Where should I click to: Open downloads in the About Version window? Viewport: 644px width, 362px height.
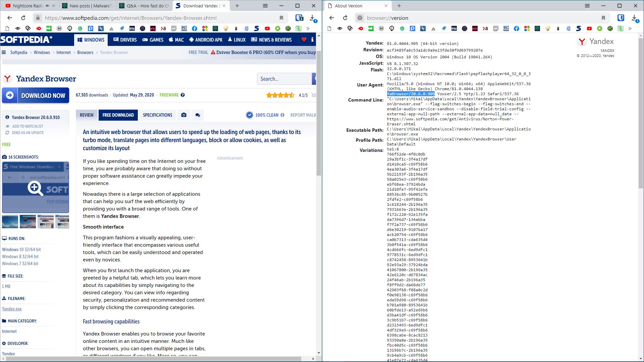click(x=635, y=18)
